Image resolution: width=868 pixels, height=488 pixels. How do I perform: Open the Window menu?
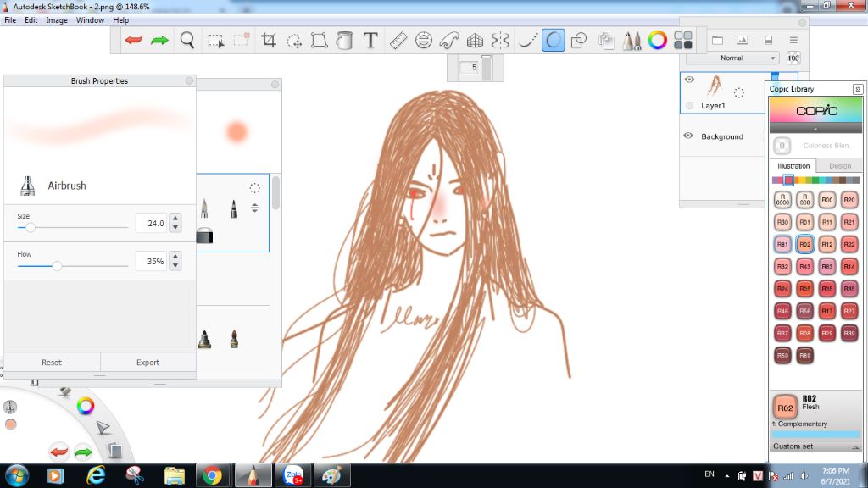pyautogui.click(x=90, y=20)
